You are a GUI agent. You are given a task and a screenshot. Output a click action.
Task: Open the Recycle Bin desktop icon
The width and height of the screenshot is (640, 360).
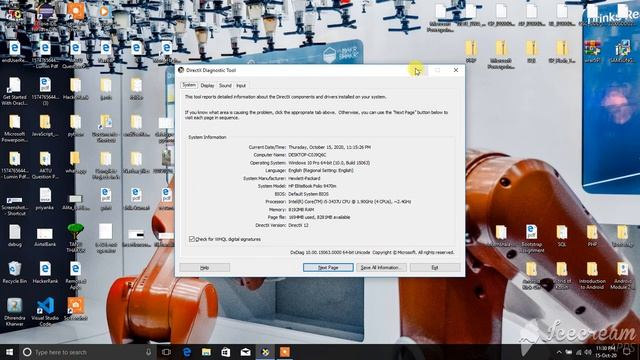14,272
